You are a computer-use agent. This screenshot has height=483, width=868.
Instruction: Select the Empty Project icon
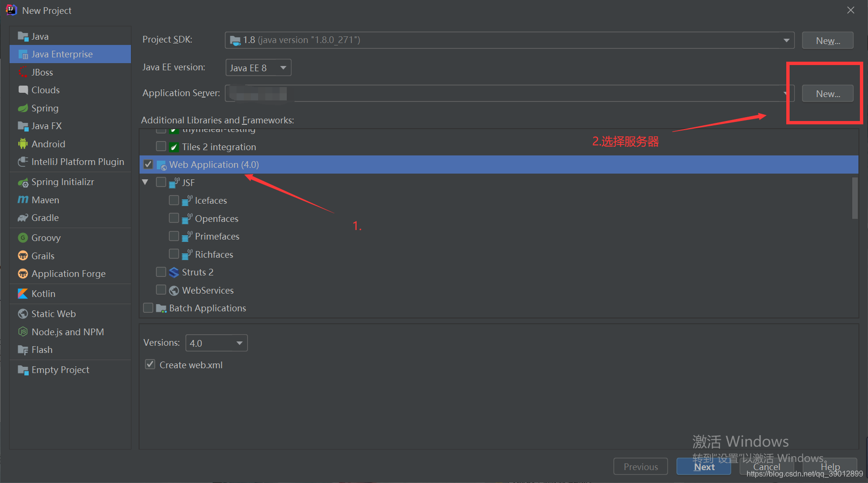coord(23,370)
